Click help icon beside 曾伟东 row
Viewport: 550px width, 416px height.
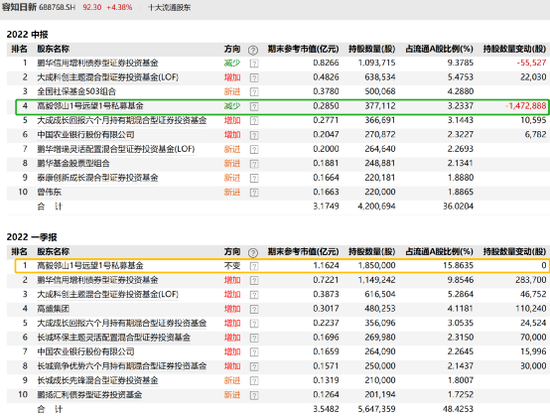coord(254,193)
